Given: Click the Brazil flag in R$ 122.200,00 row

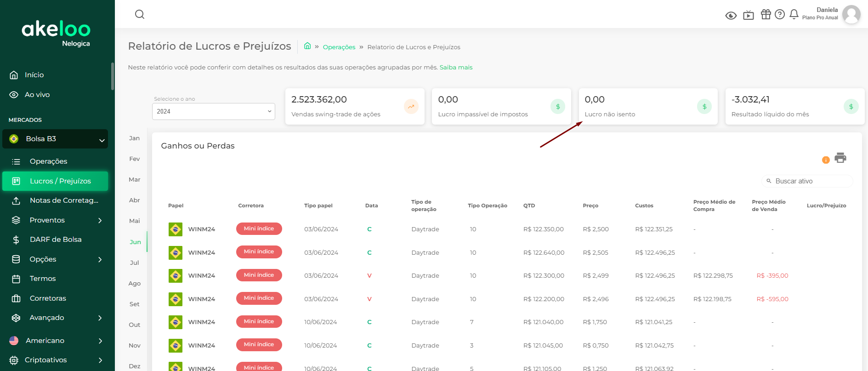Looking at the screenshot, I should point(176,299).
